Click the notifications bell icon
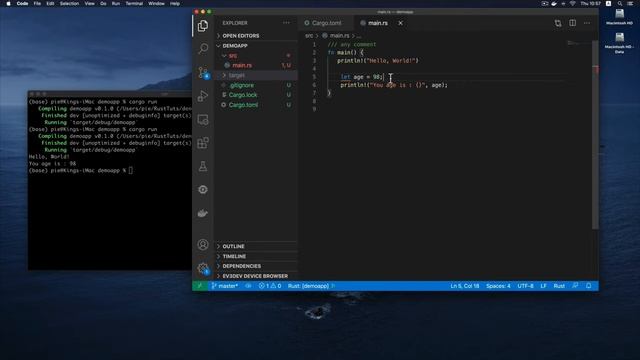Screen dimensions: 640x360 tap(589, 286)
